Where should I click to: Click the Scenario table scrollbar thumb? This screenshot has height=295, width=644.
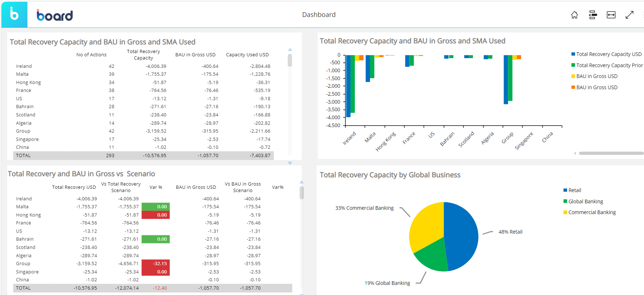[302, 193]
